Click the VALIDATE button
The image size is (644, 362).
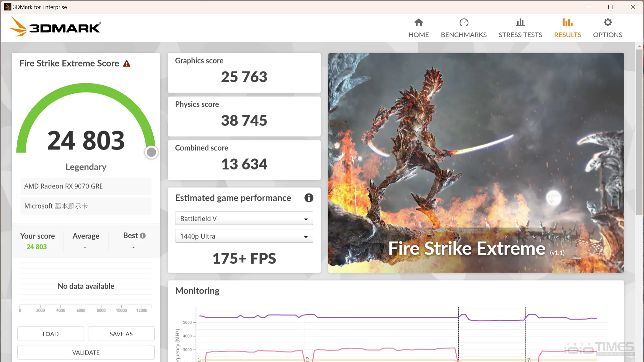point(86,352)
